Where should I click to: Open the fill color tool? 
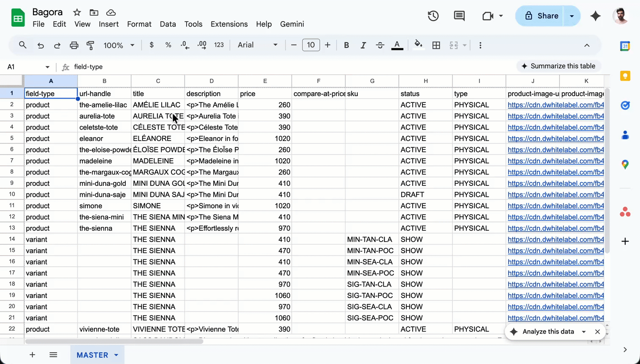point(418,45)
